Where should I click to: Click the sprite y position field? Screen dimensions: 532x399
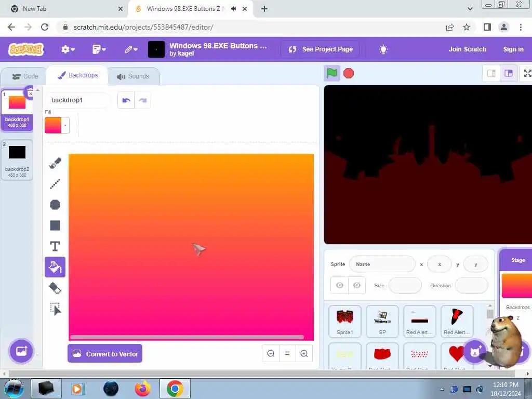pos(476,264)
